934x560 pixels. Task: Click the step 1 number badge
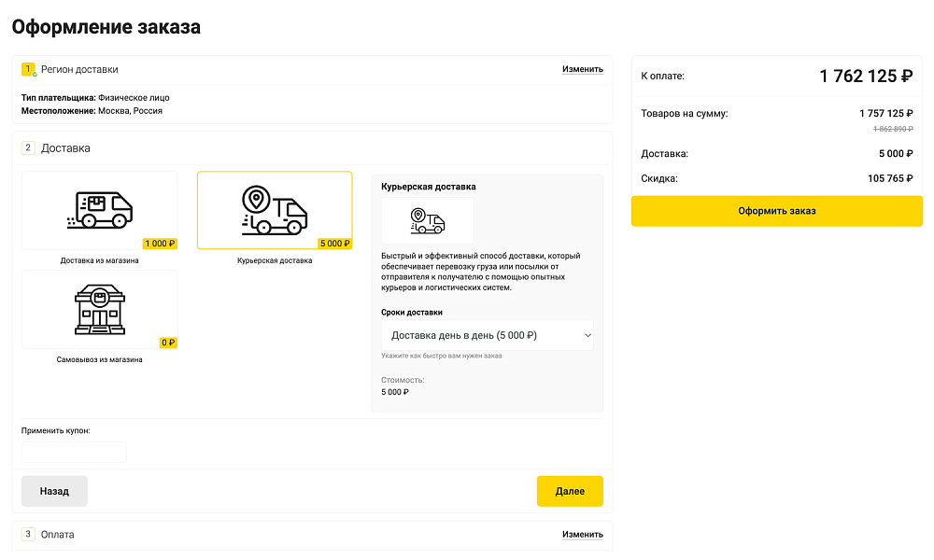click(x=28, y=69)
